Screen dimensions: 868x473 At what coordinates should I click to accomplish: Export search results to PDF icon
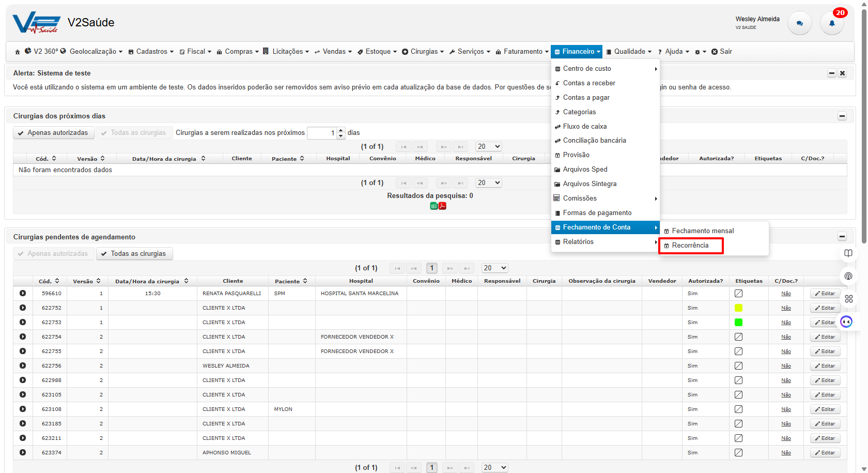tap(442, 206)
